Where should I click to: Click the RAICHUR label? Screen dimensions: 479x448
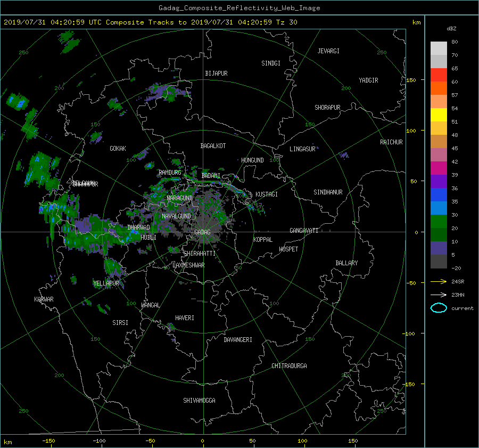coord(391,142)
